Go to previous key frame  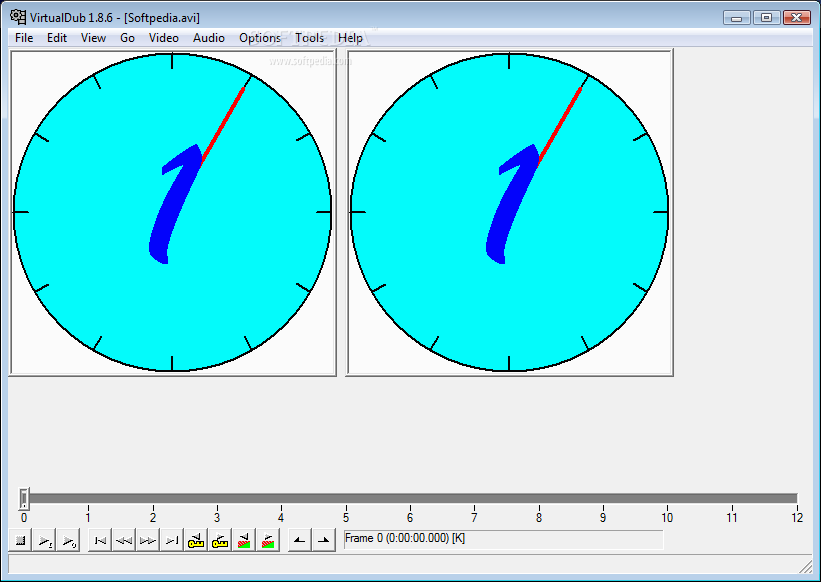pos(196,541)
